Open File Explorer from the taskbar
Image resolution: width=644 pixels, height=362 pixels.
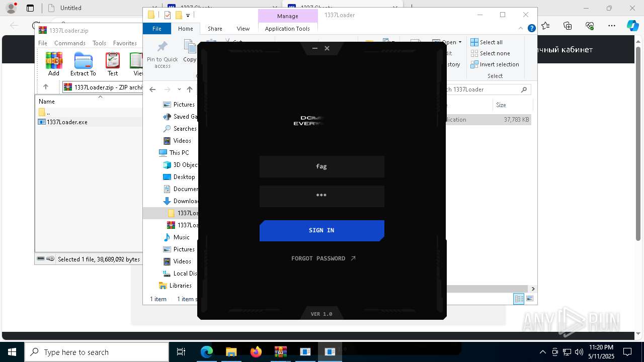[x=231, y=352]
